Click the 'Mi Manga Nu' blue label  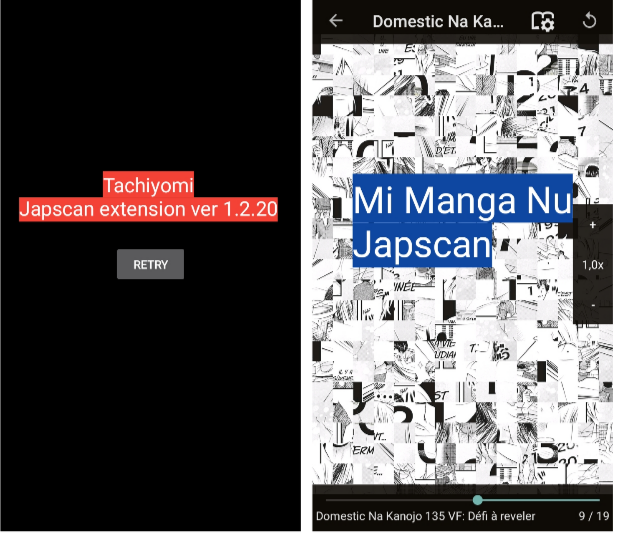click(465, 200)
